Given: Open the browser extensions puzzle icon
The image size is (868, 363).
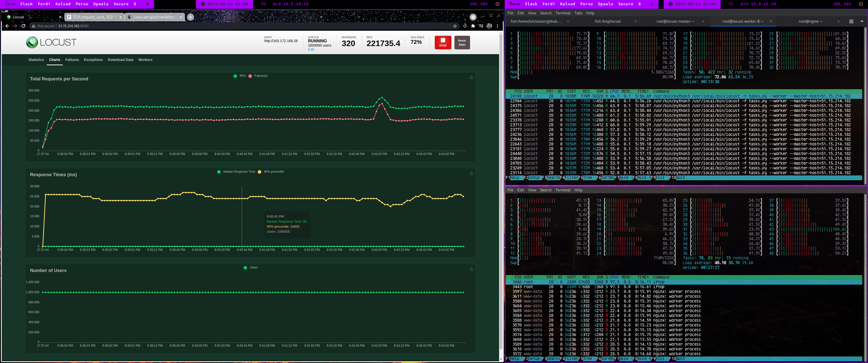Looking at the screenshot, I should [x=473, y=26].
